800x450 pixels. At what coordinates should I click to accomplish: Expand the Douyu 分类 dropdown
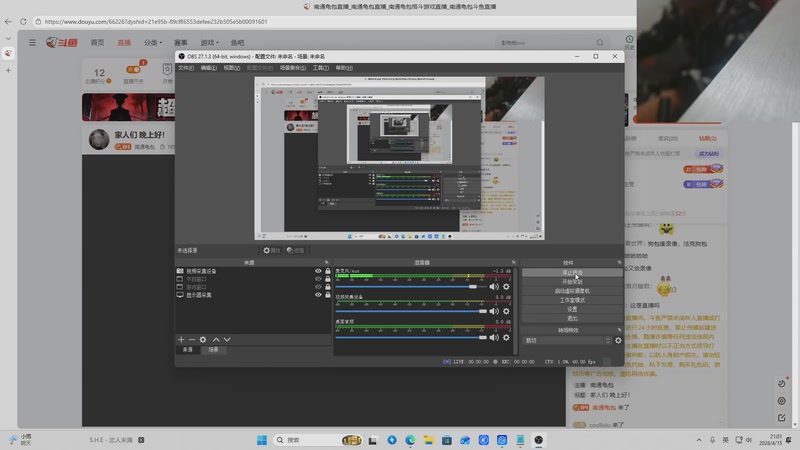tap(153, 43)
